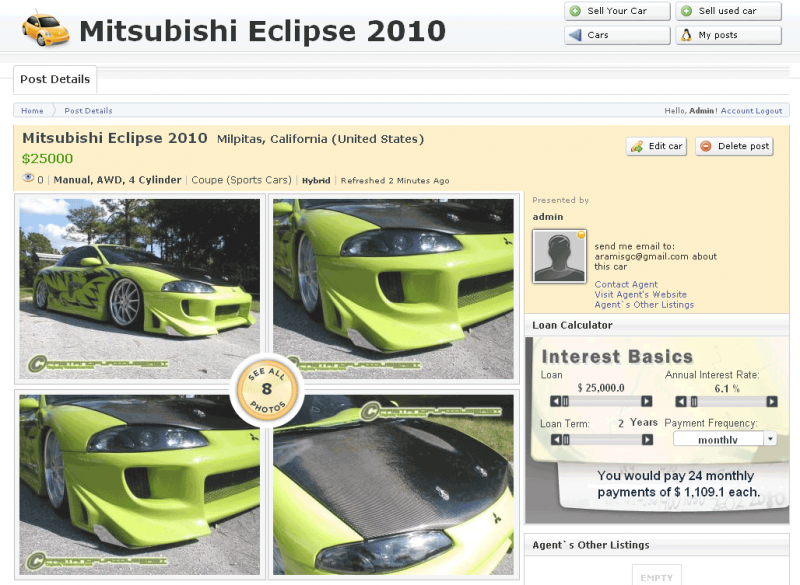The width and height of the screenshot is (800, 585).
Task: Click the green plus icon on Sell used car
Action: pos(687,11)
